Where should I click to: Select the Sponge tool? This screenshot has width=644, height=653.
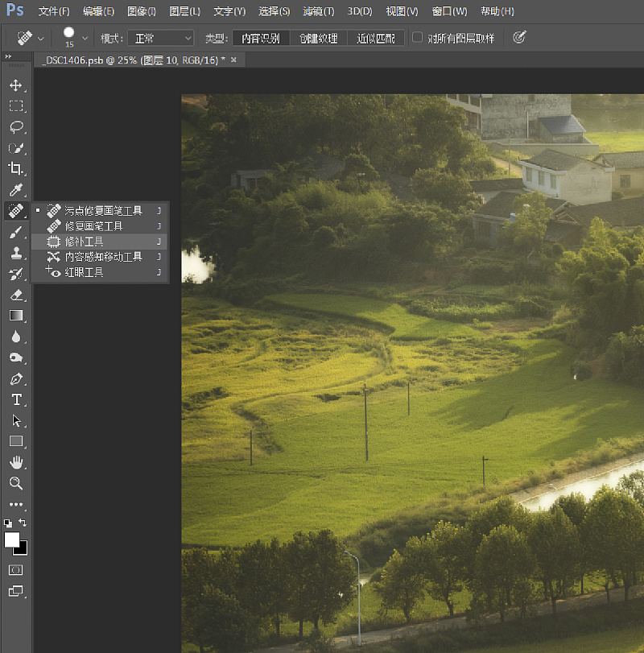pos(16,357)
